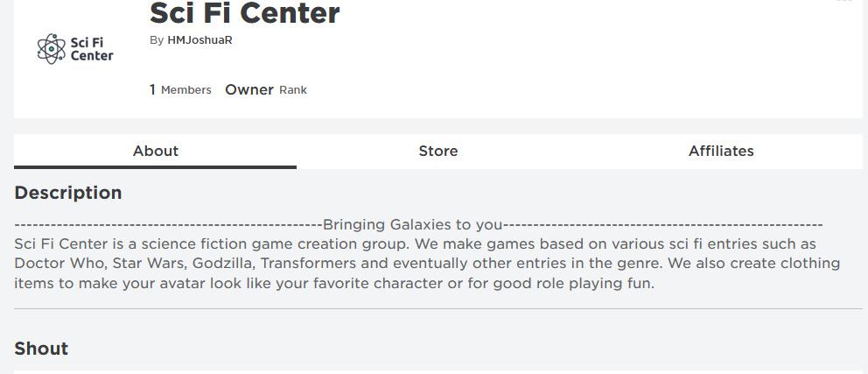This screenshot has width=868, height=374.
Task: Click the Sci Fi Center logo text
Action: click(91, 49)
